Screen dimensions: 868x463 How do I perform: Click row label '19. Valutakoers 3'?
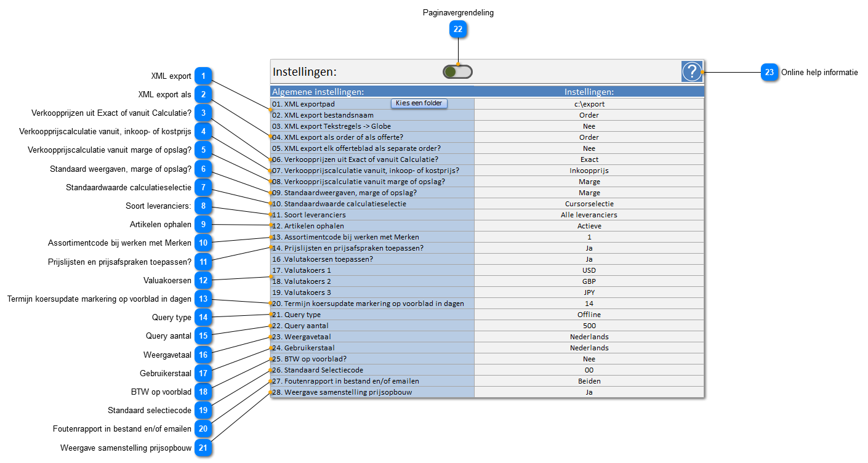coord(302,292)
